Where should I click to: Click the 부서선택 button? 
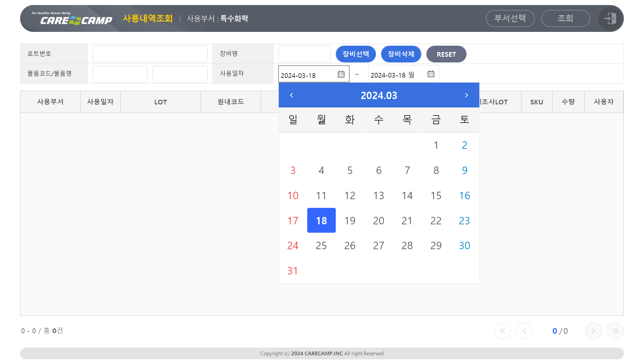click(510, 18)
